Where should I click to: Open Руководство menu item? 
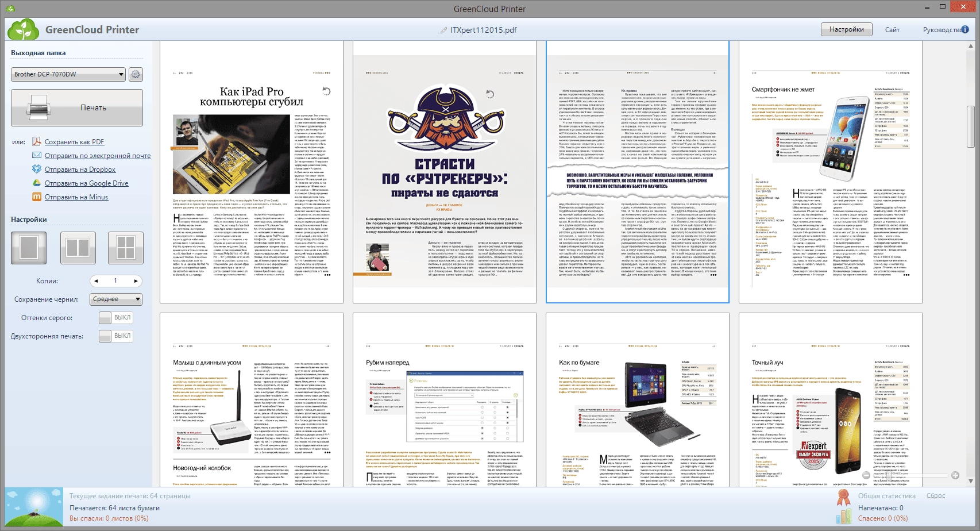coord(942,30)
